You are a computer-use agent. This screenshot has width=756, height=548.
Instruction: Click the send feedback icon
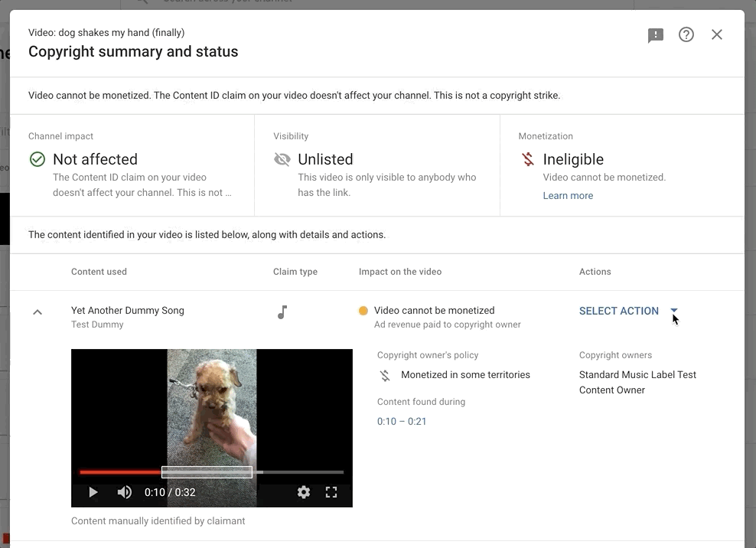(x=655, y=34)
